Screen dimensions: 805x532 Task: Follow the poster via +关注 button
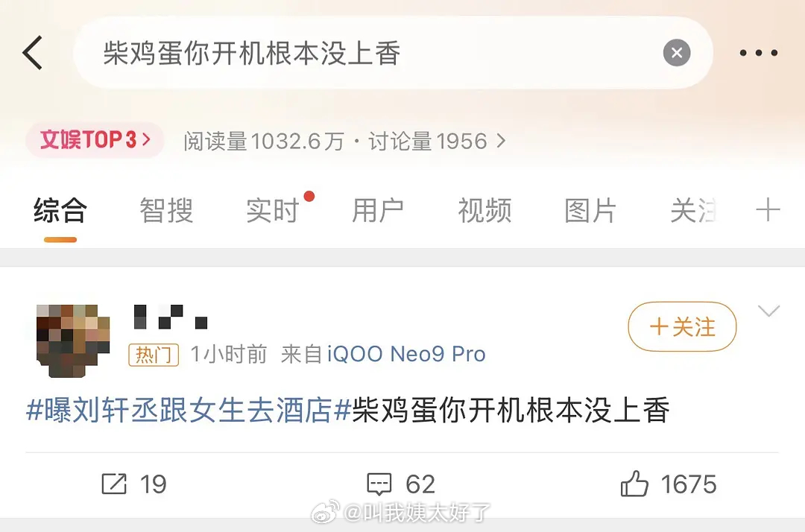(x=682, y=327)
